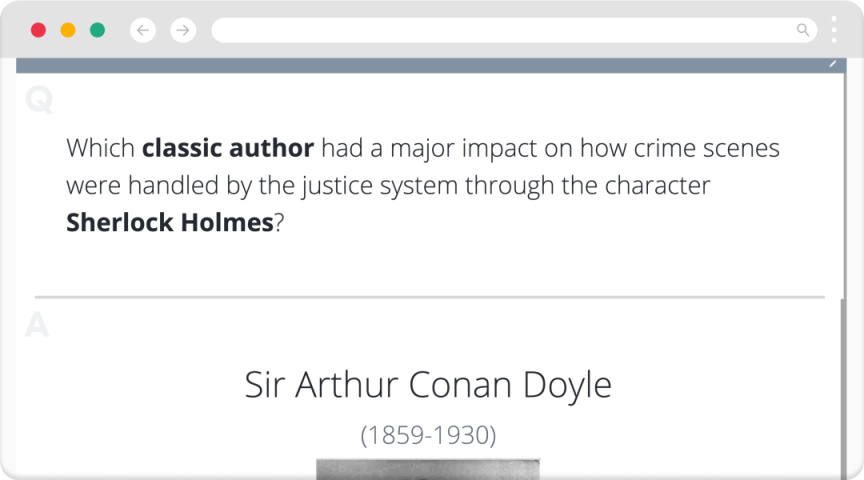
Task: Click the browser forward arrow
Action: pos(182,30)
